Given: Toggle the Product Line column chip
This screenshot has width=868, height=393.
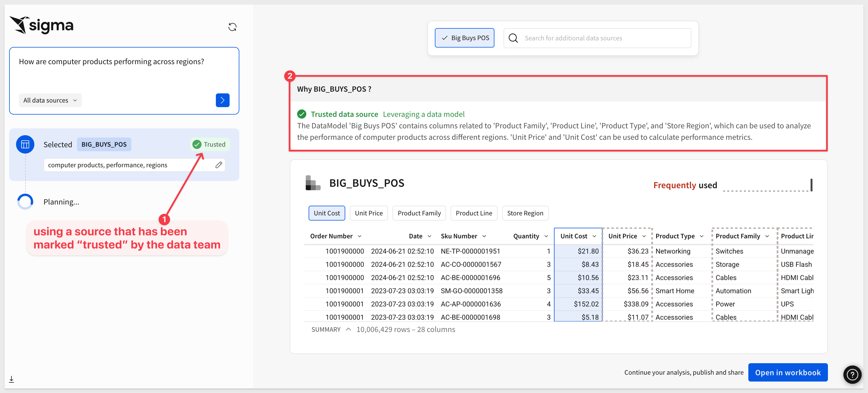Looking at the screenshot, I should 474,213.
